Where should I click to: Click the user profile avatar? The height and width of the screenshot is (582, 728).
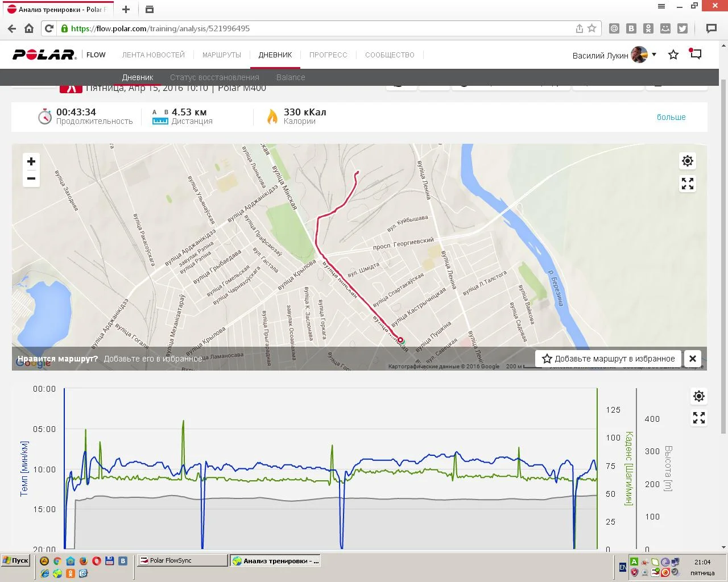click(x=639, y=55)
